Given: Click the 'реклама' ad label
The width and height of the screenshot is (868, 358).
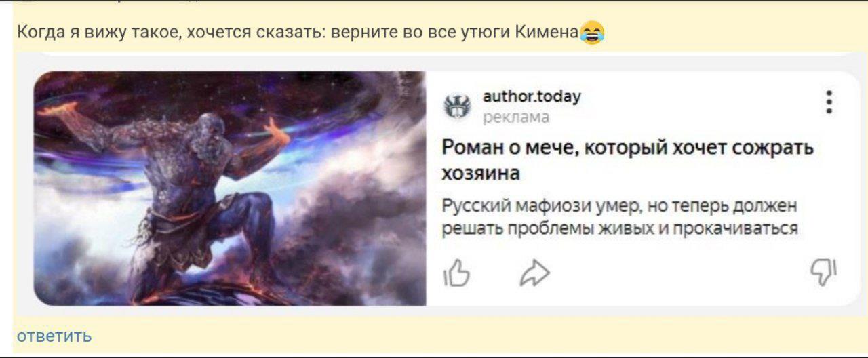Looking at the screenshot, I should pyautogui.click(x=515, y=117).
